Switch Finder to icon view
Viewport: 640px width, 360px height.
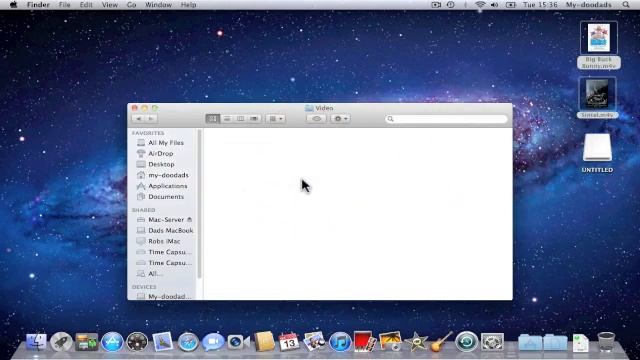click(213, 118)
